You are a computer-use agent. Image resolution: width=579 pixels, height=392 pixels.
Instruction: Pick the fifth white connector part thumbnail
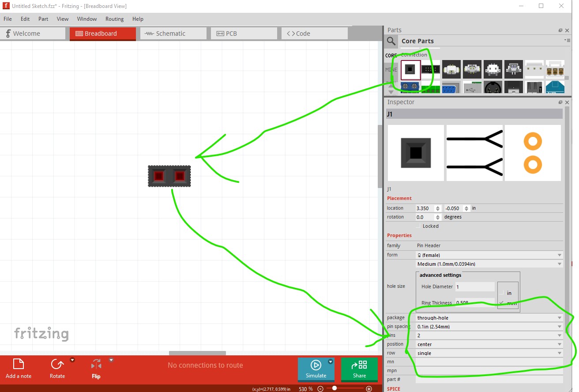click(493, 69)
